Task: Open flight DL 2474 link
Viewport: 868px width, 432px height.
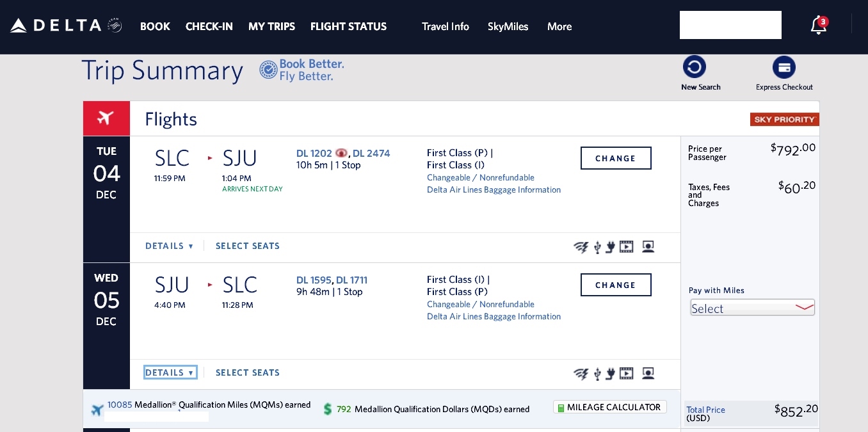Action: tap(371, 153)
